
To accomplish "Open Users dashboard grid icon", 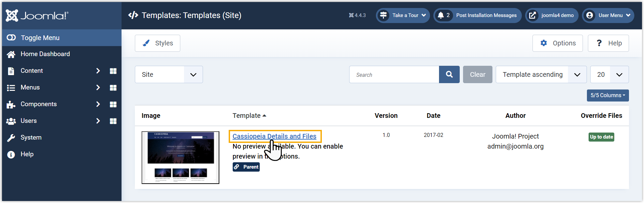I will pos(113,121).
